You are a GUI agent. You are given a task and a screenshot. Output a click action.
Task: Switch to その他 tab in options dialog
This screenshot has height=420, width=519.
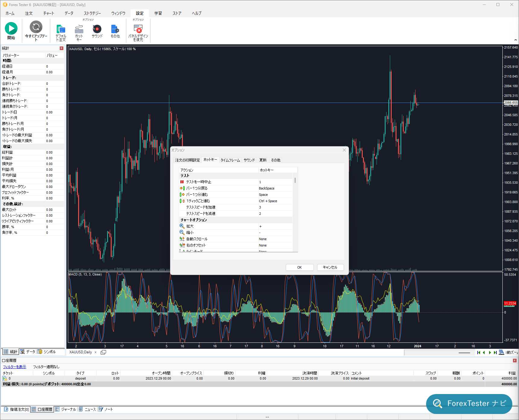[x=275, y=160]
